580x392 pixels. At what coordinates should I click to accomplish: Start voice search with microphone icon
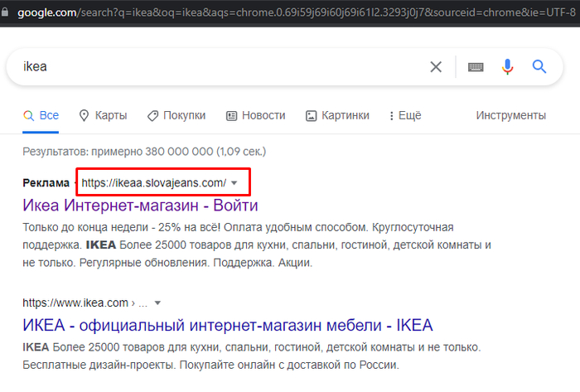[x=508, y=67]
